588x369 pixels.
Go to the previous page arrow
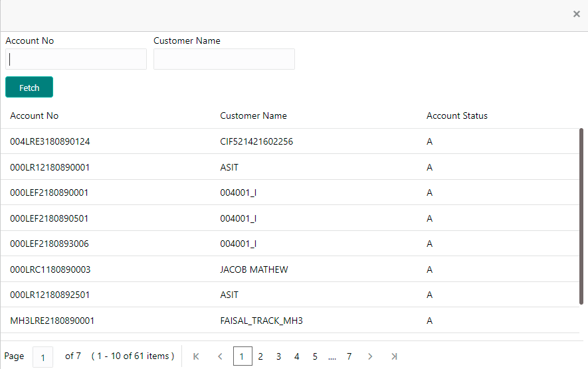[220, 356]
